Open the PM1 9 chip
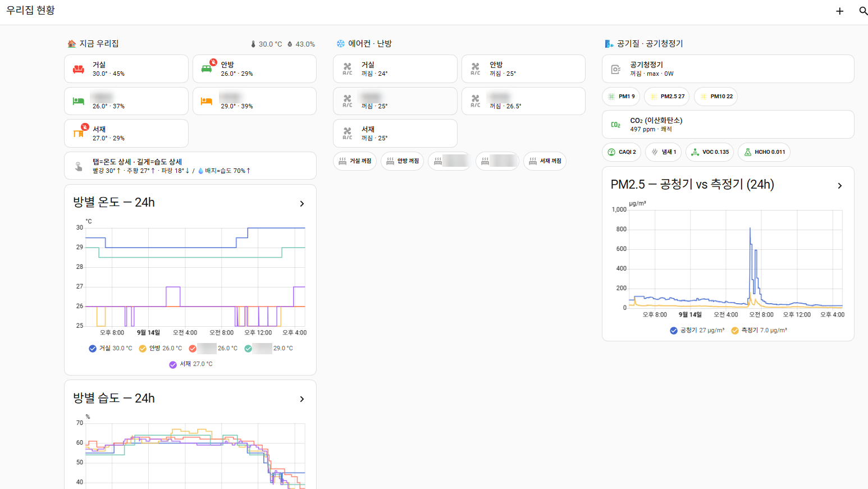Viewport: 868px width, 489px height. tap(621, 97)
